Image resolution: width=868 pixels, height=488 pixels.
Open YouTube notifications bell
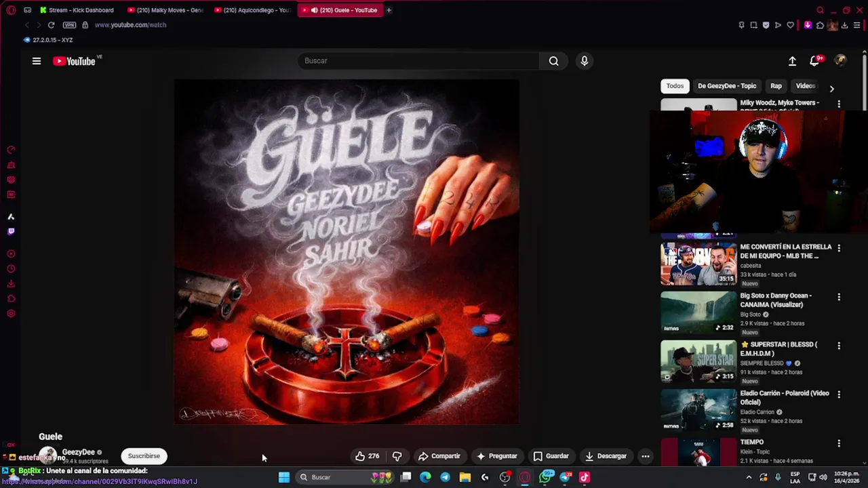click(x=815, y=61)
